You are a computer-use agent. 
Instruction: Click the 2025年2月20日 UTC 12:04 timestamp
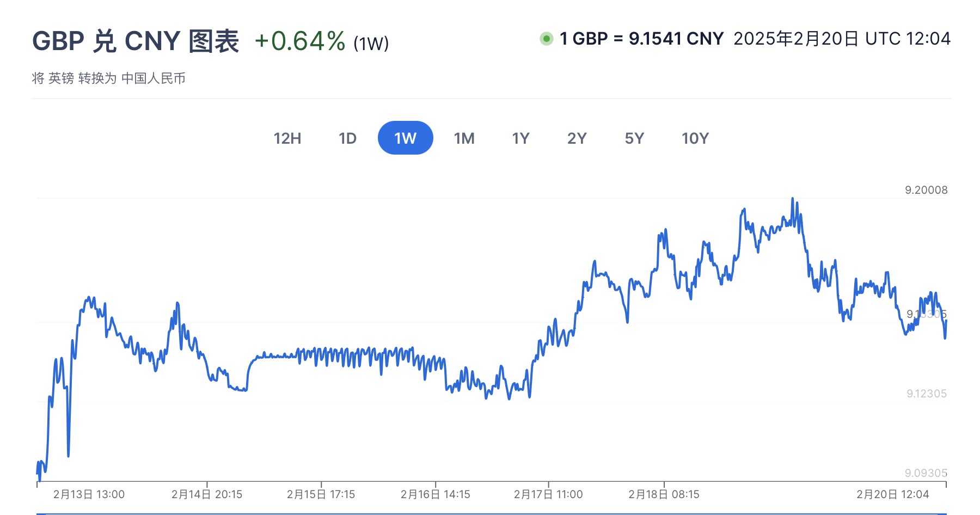click(x=842, y=39)
